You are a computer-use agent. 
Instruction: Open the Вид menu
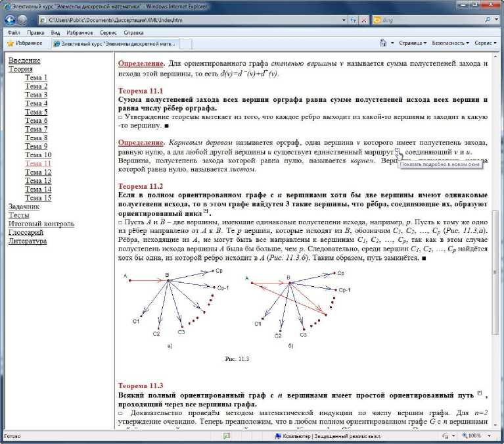[55, 32]
